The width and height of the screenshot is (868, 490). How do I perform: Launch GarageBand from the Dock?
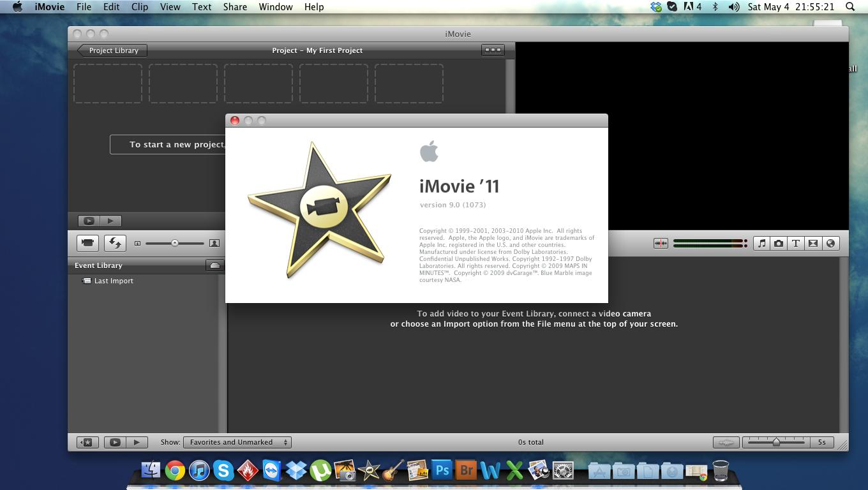click(x=393, y=471)
